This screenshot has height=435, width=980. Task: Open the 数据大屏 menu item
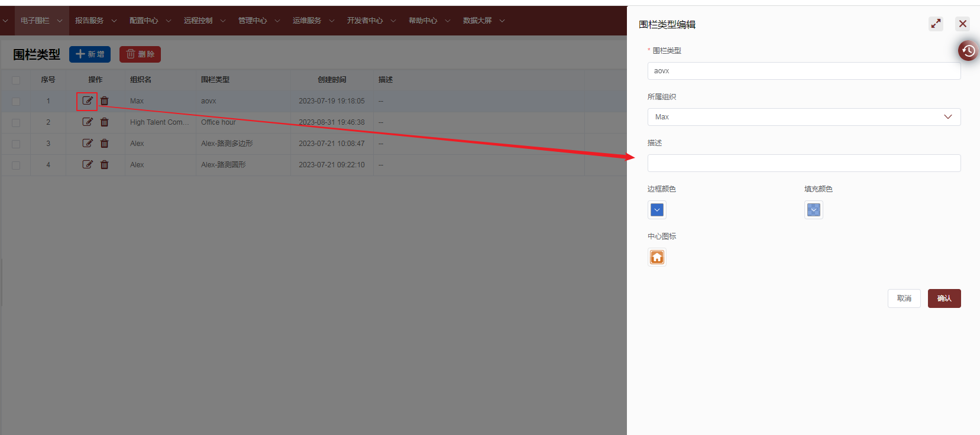coord(483,21)
